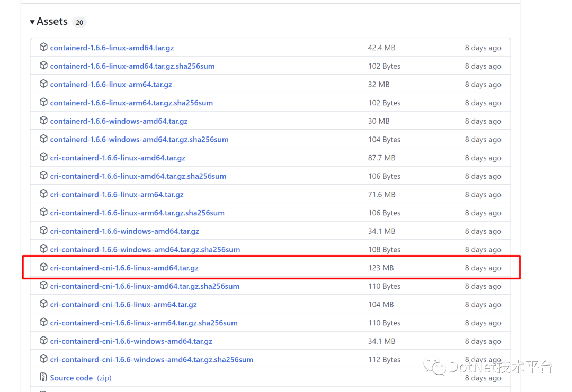Download cri-containerd-1.6.6-windows-amd64.tar.gz.sha256sum

tap(145, 250)
